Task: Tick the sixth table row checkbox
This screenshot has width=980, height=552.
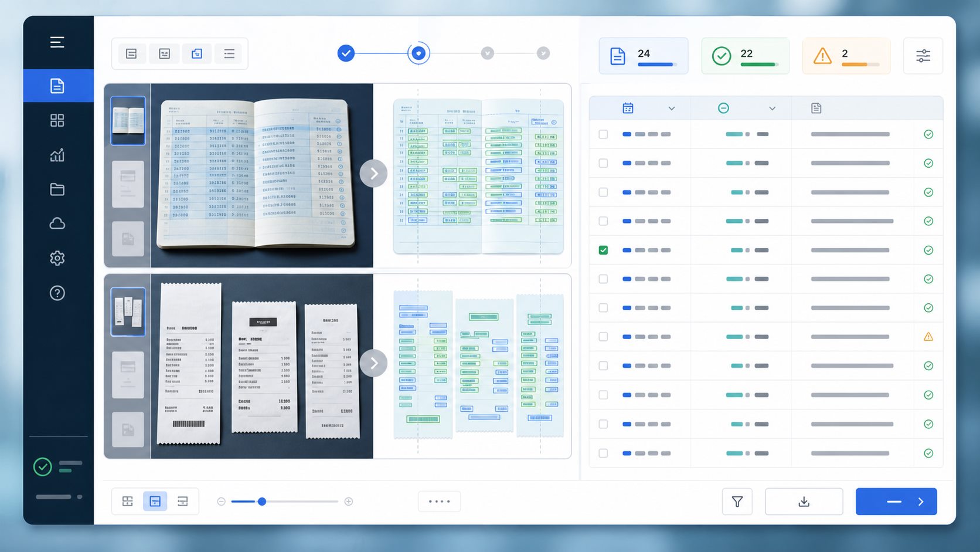Action: 603,279
